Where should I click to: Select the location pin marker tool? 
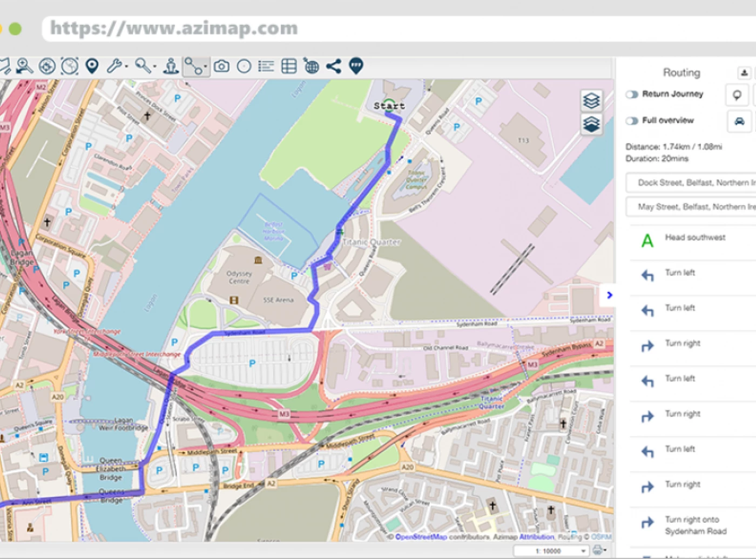click(92, 66)
